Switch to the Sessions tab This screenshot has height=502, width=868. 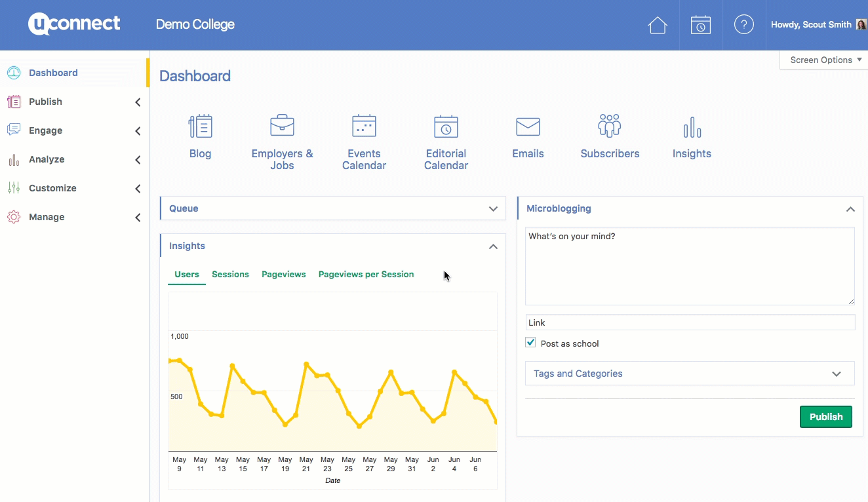230,275
